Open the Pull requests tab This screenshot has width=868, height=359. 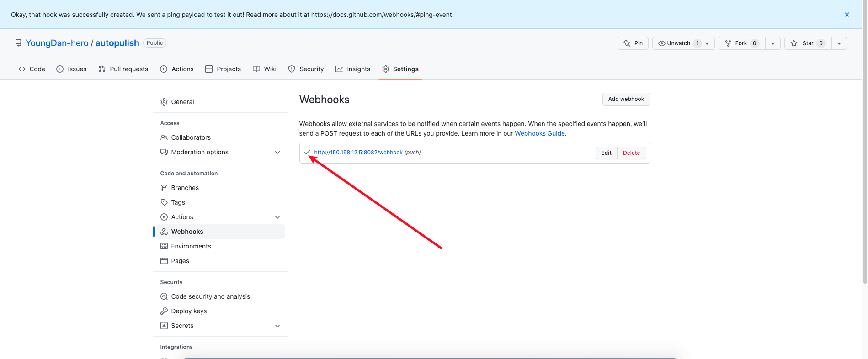coord(123,69)
